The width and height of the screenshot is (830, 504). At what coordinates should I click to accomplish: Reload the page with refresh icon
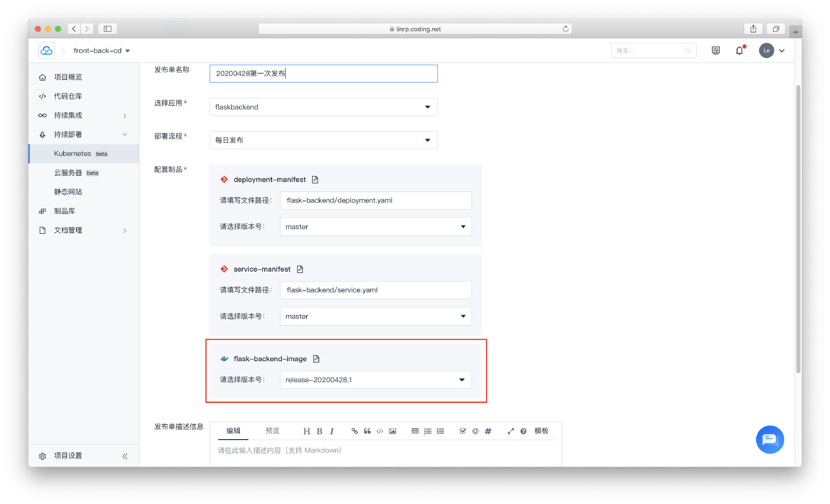point(565,29)
